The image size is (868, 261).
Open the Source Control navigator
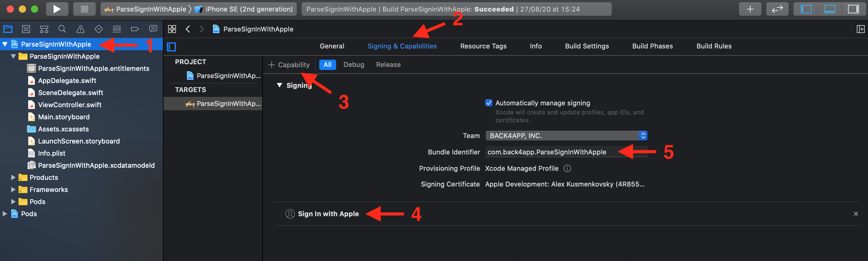tap(26, 29)
